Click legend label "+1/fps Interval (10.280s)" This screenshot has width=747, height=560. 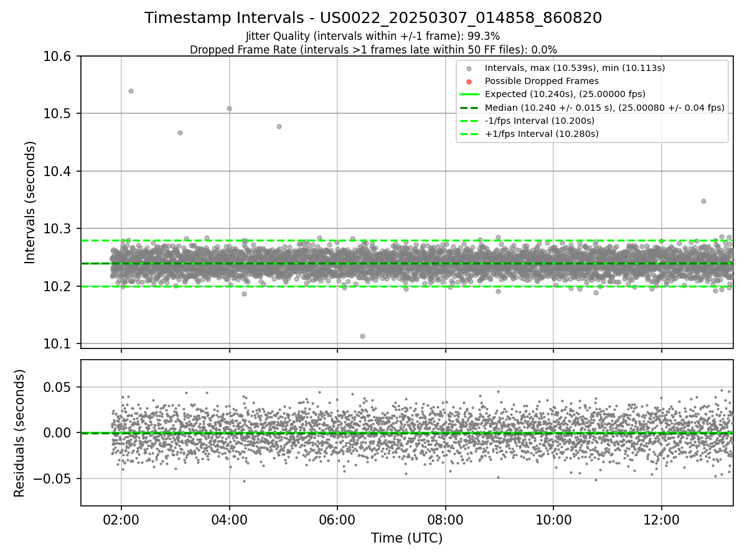click(x=542, y=134)
